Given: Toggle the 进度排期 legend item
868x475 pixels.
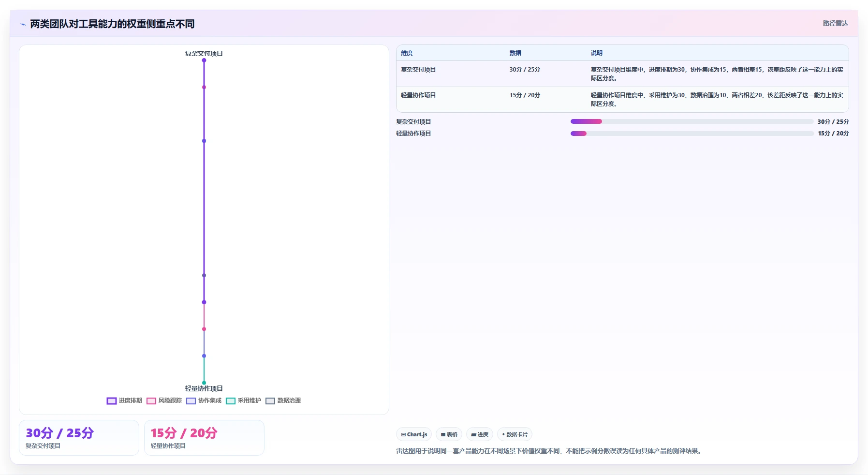Looking at the screenshot, I should (124, 401).
